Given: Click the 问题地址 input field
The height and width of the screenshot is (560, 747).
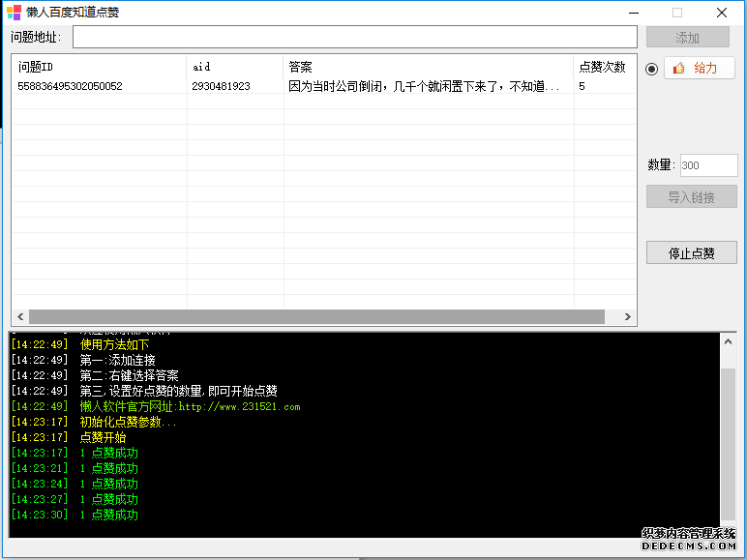Looking at the screenshot, I should point(354,37).
